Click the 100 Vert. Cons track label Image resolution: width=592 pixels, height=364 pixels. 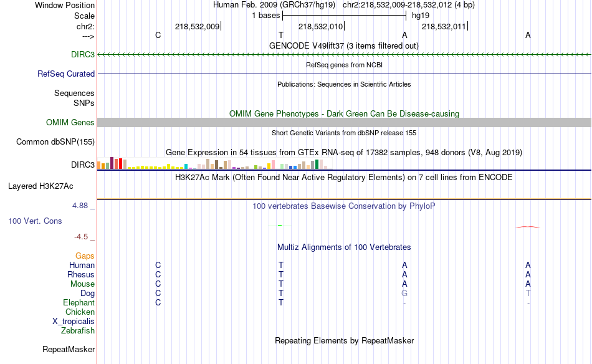tap(35, 221)
